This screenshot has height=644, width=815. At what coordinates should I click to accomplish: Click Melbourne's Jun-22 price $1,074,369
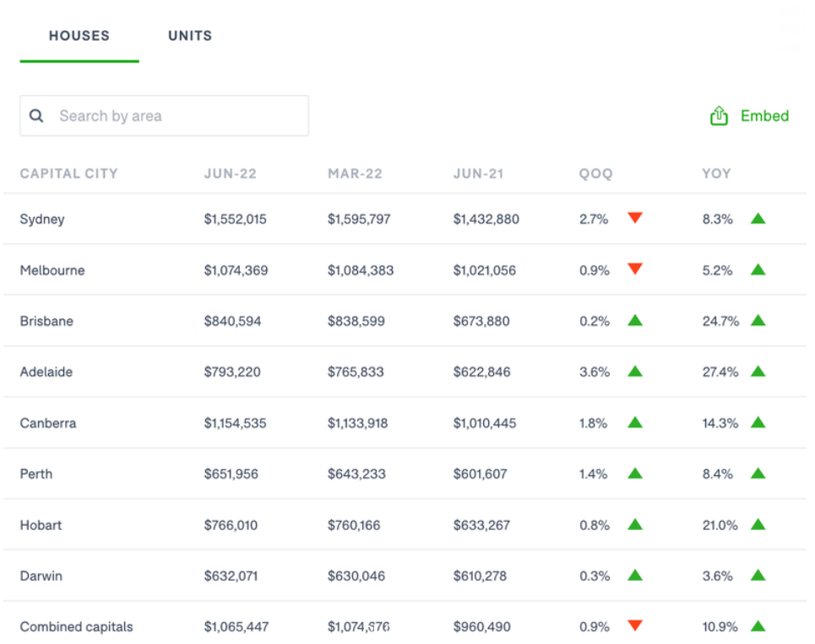pyautogui.click(x=236, y=270)
